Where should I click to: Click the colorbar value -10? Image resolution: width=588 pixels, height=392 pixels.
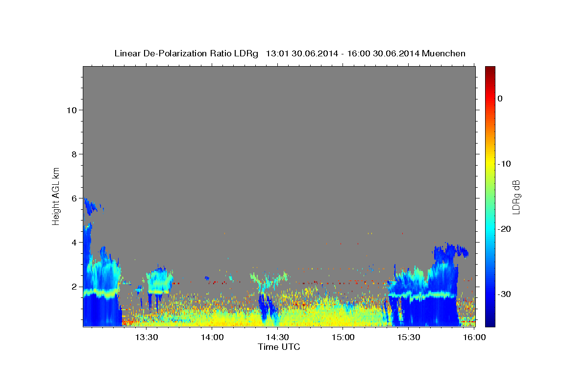click(505, 164)
